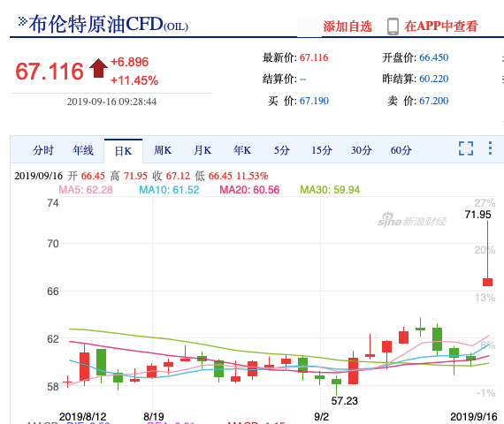Open the 60分 interval tab
The width and height of the screenshot is (504, 424).
coord(401,150)
